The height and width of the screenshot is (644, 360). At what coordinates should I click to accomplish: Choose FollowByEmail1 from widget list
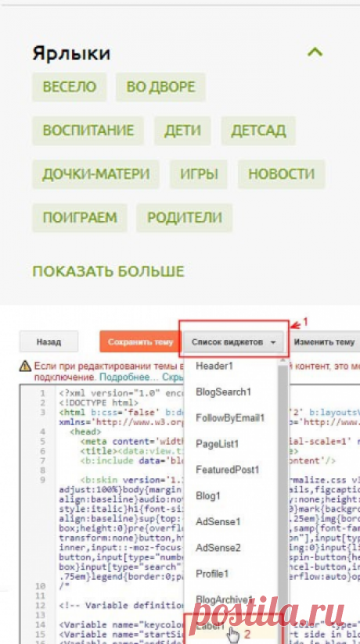pyautogui.click(x=230, y=417)
